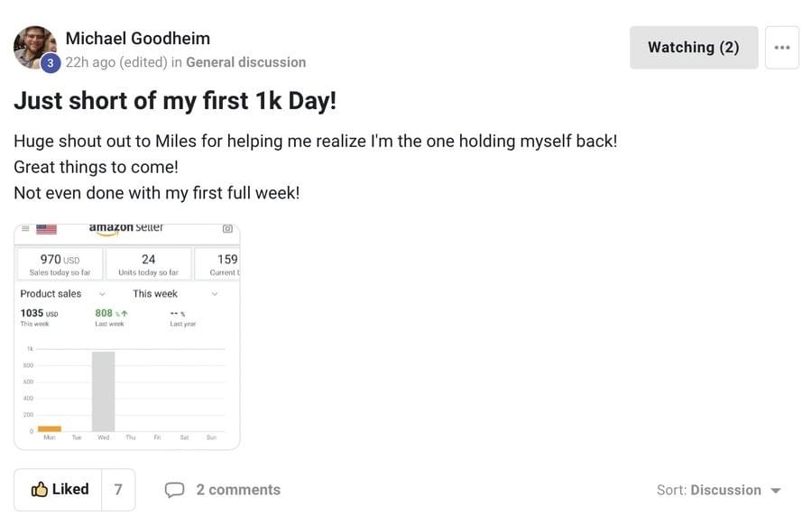
Task: Click Michael Goodheim's profile avatar
Action: click(34, 46)
